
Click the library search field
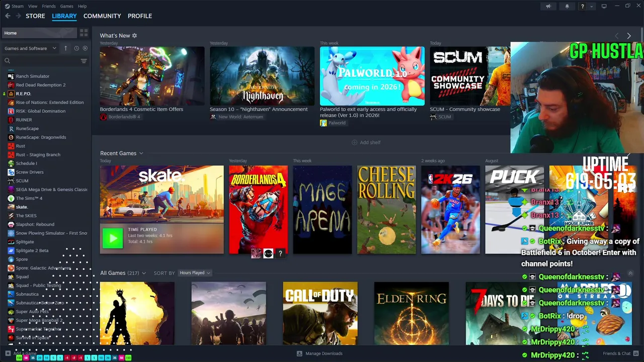[41, 61]
